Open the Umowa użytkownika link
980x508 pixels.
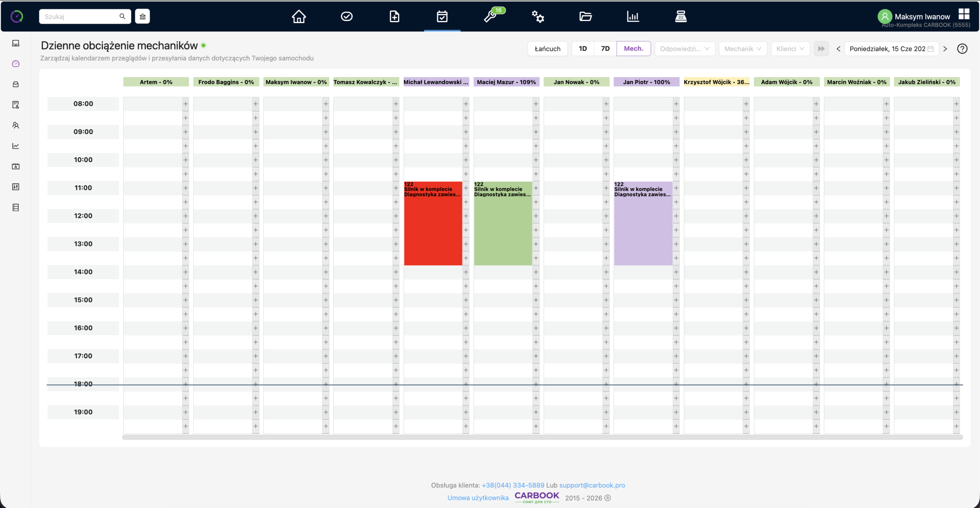click(x=478, y=498)
